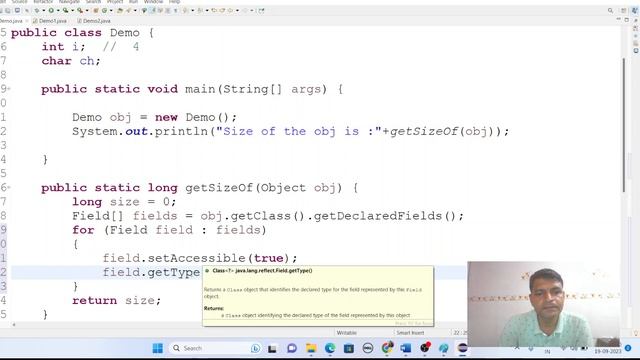Click the Open Type icon in toolbar
Screen dimensions: 640x360
(x=120, y=10)
